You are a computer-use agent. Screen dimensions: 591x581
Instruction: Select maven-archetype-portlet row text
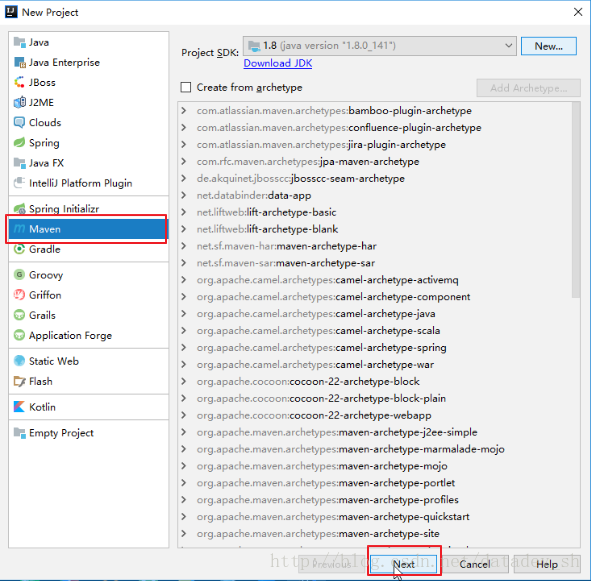coord(326,483)
